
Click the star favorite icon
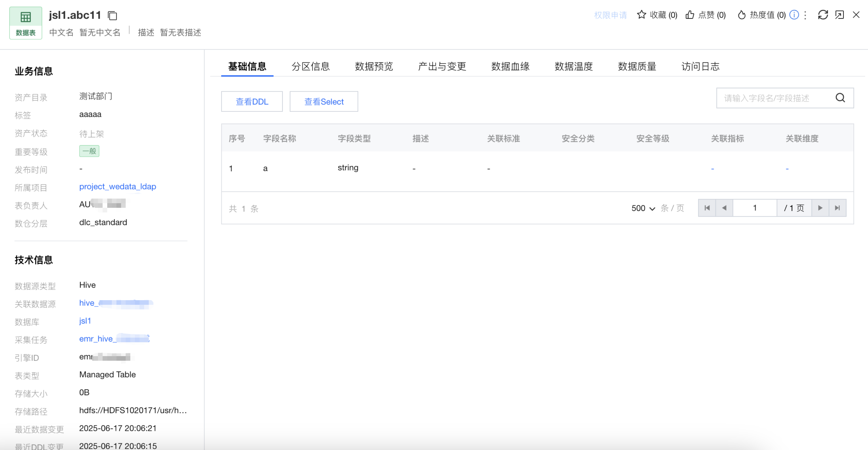tap(641, 15)
